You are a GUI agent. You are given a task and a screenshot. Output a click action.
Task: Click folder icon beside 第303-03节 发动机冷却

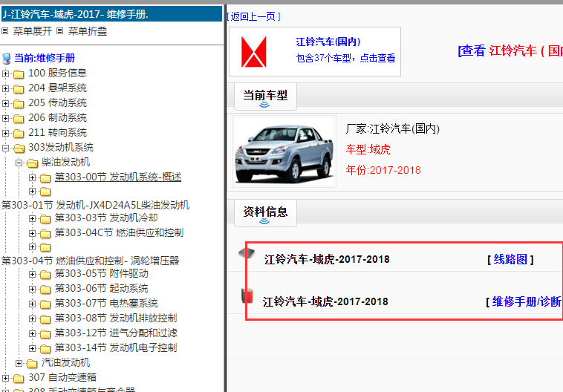(45, 219)
